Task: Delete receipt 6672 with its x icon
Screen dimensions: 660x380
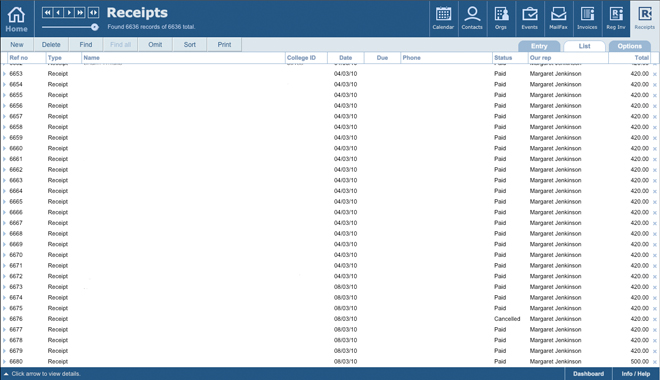Action: (655, 276)
